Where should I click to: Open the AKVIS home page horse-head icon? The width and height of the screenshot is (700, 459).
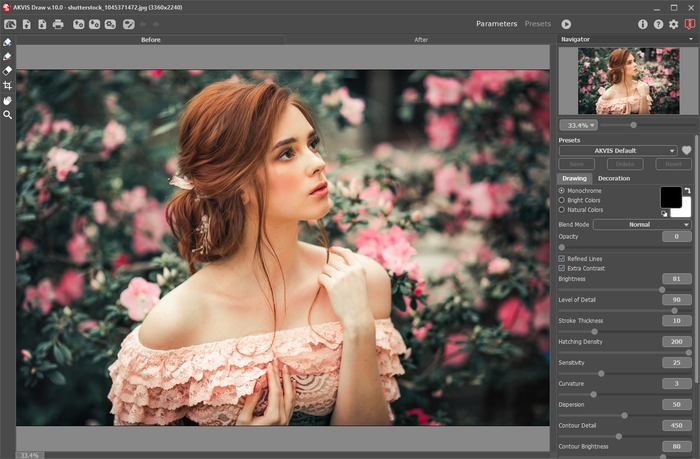(x=10, y=24)
